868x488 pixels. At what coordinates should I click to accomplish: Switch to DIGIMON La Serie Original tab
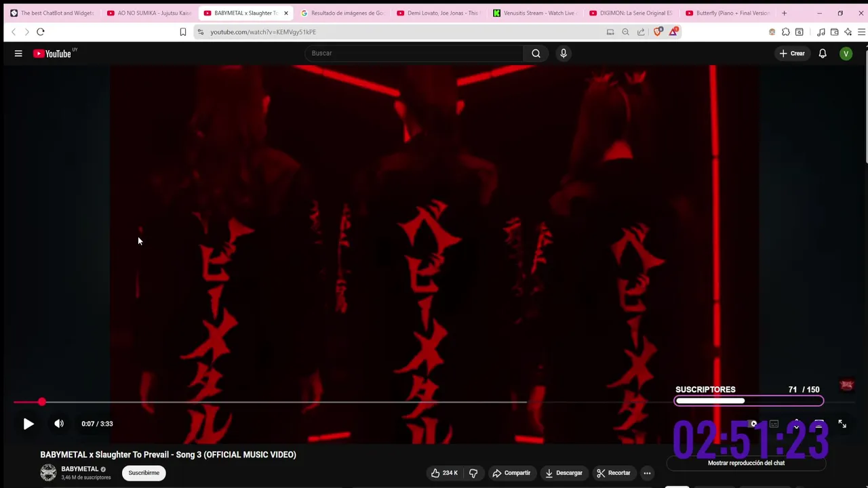coord(631,13)
